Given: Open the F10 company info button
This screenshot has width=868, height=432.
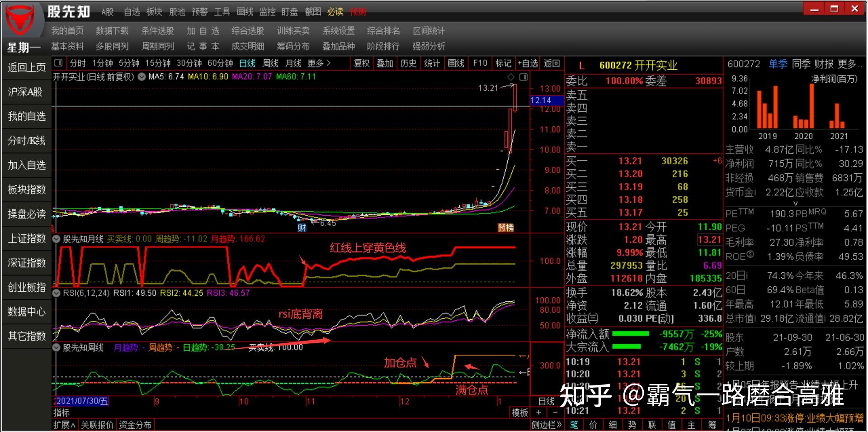Looking at the screenshot, I should [480, 63].
